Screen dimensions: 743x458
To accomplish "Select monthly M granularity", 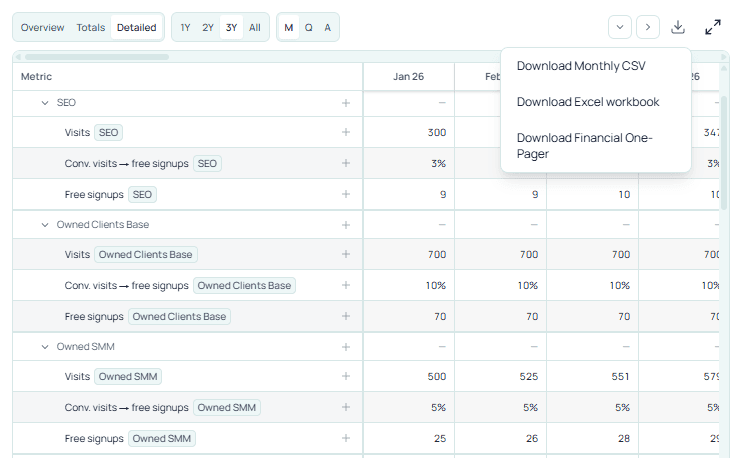I will 289,27.
